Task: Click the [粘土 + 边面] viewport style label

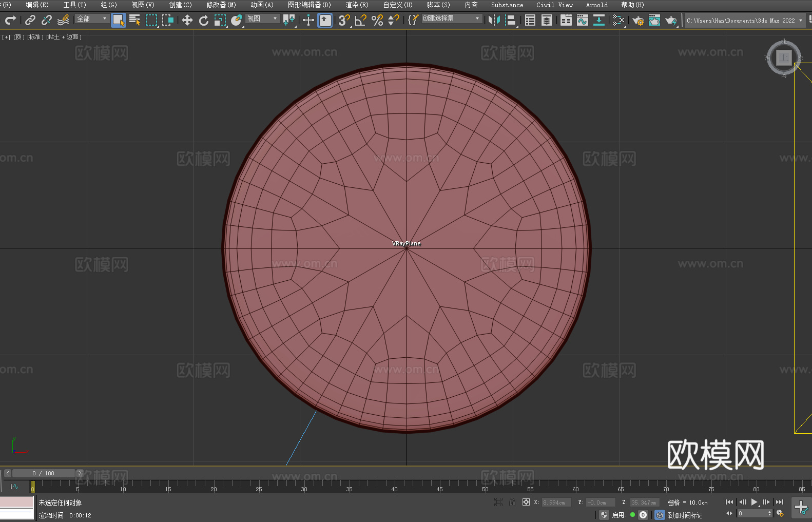Action: pos(64,37)
